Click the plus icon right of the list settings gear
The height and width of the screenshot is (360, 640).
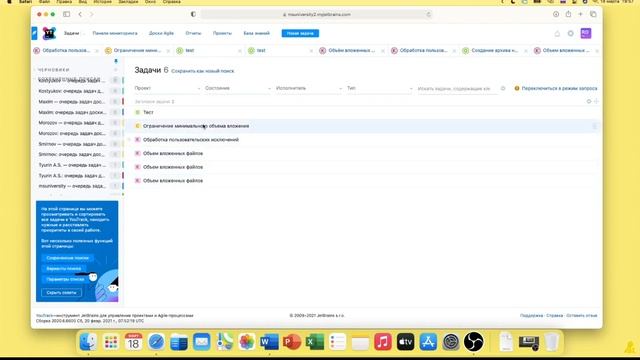click(596, 101)
